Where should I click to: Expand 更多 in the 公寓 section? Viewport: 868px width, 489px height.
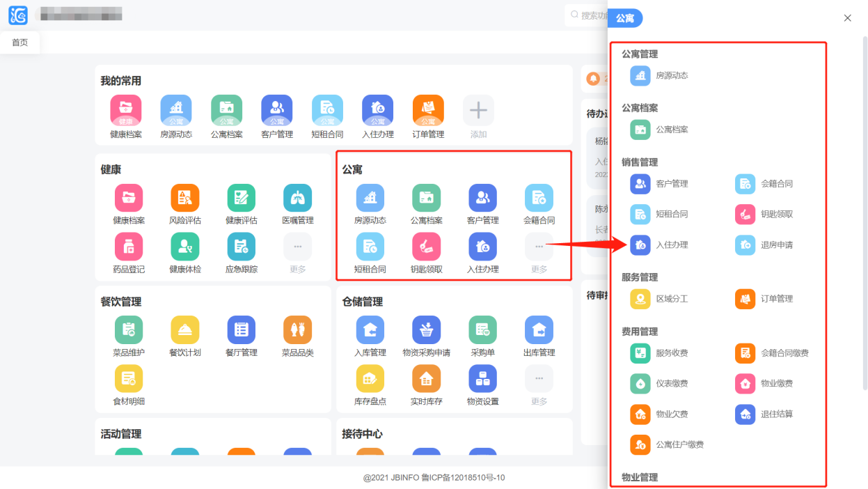pos(539,244)
